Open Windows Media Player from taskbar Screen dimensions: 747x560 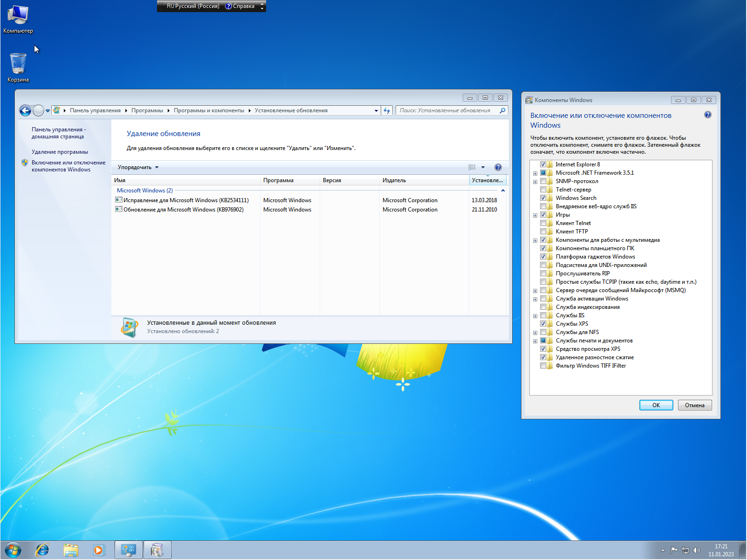pyautogui.click(x=98, y=550)
